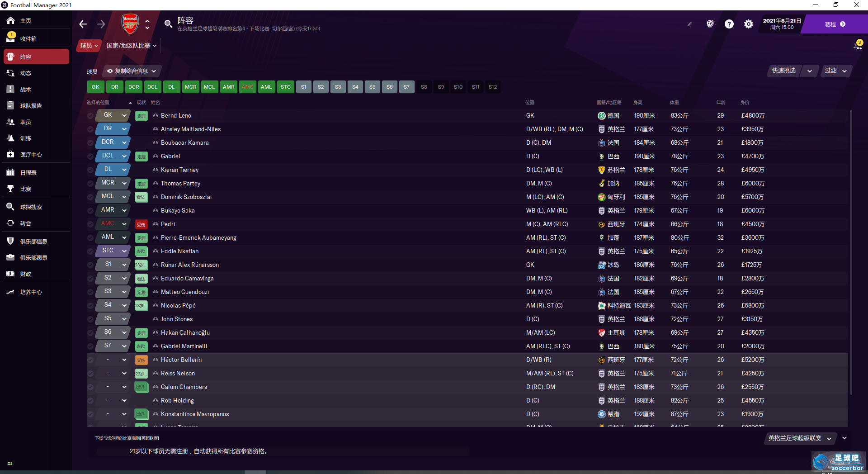Open the Competitions (比赛) trophy icon
The image size is (868, 474).
(x=10, y=189)
